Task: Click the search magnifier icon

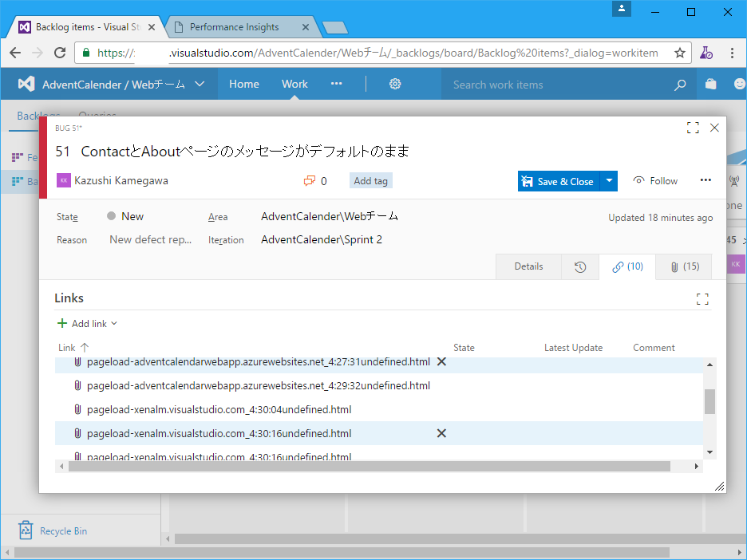Action: (680, 85)
